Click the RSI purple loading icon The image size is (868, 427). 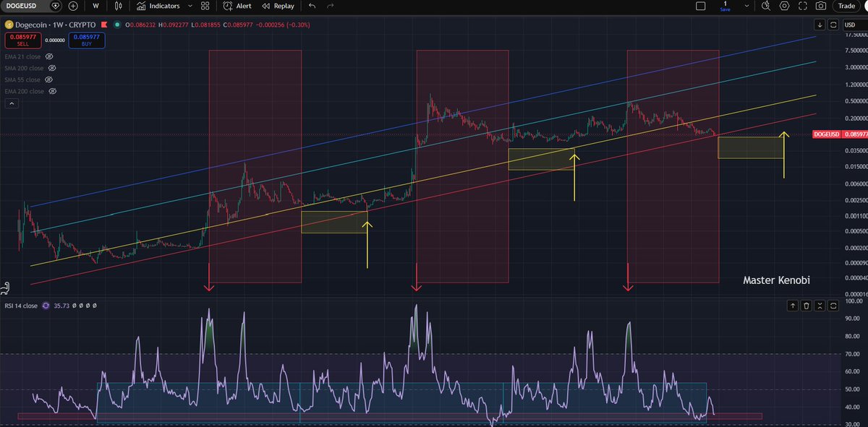click(x=46, y=306)
